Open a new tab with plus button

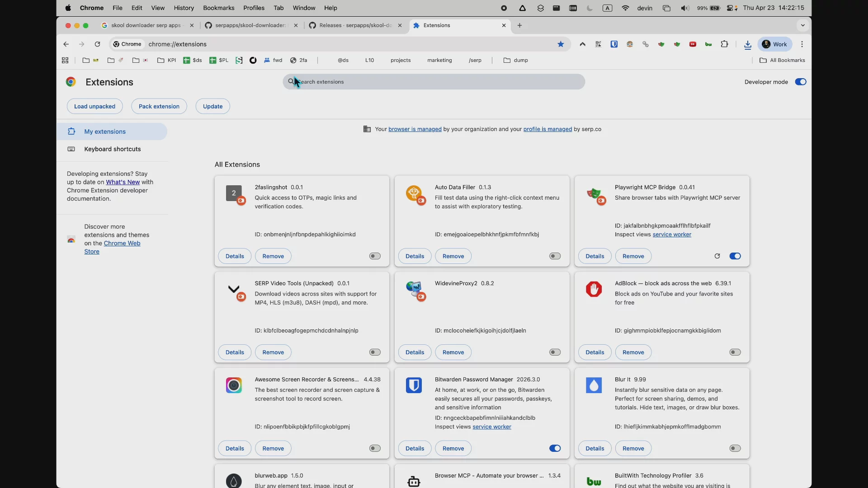(519, 25)
